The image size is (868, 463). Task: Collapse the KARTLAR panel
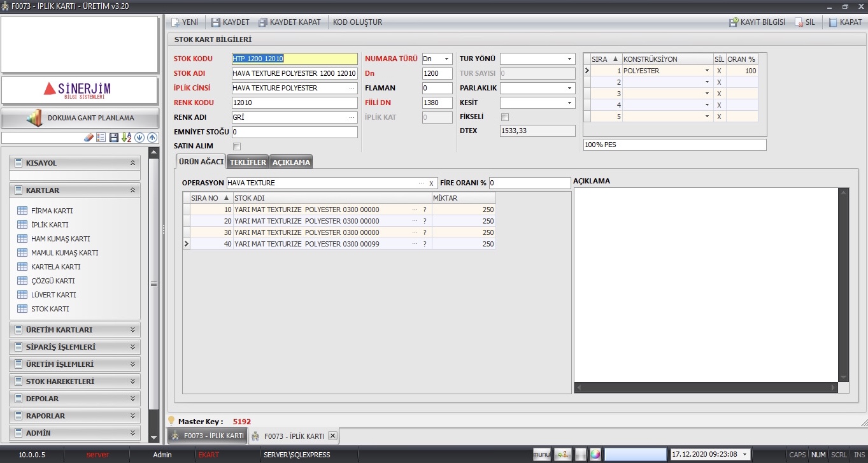pyautogui.click(x=133, y=190)
